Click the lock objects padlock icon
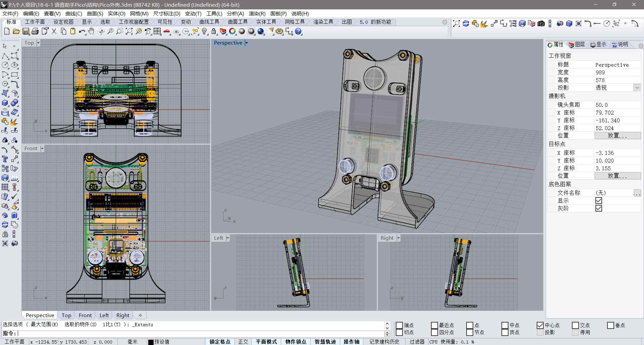This screenshot has height=345, width=644. pos(214,32)
